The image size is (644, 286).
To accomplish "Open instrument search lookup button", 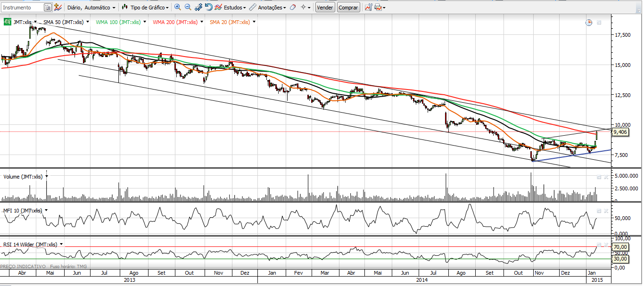I will coord(48,8).
